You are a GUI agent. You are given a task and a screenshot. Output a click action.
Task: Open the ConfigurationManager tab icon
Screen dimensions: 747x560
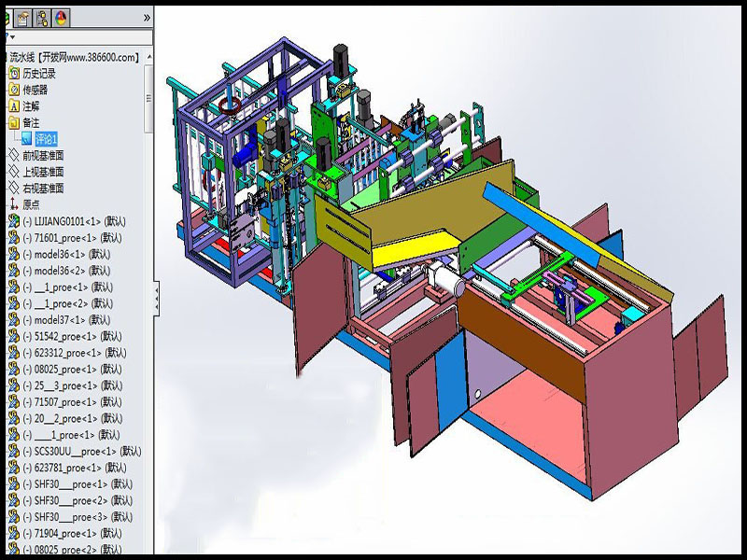pos(42,17)
